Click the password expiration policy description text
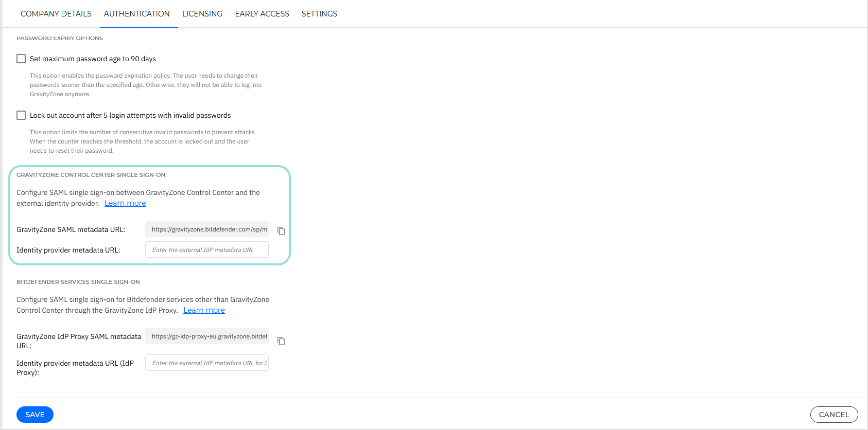Image resolution: width=868 pixels, height=430 pixels. point(146,85)
